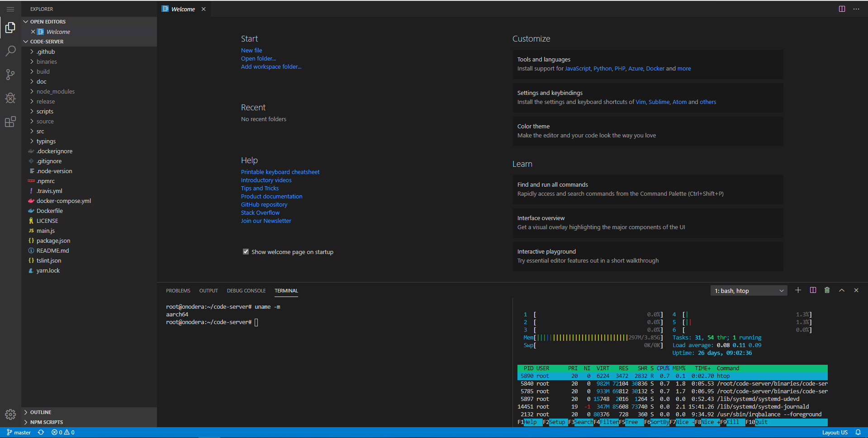868x438 pixels.
Task: Open yarn.lock file
Action: click(x=89, y=271)
